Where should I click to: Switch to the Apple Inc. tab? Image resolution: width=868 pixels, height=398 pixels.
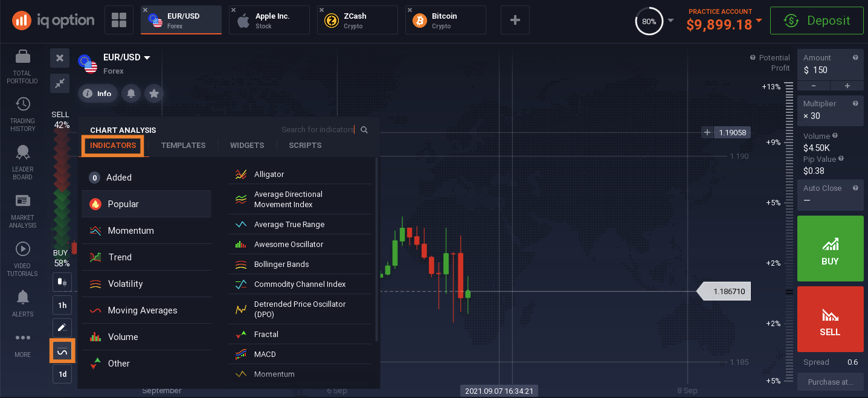tap(269, 20)
